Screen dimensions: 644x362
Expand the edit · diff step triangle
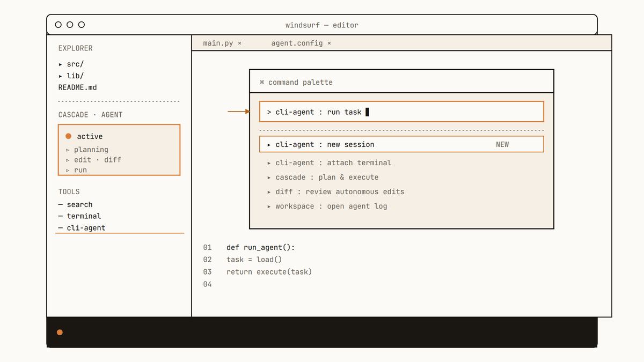tap(68, 160)
